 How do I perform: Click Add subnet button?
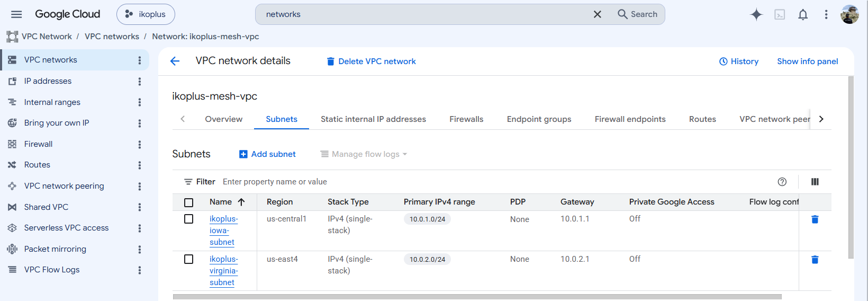coord(267,154)
